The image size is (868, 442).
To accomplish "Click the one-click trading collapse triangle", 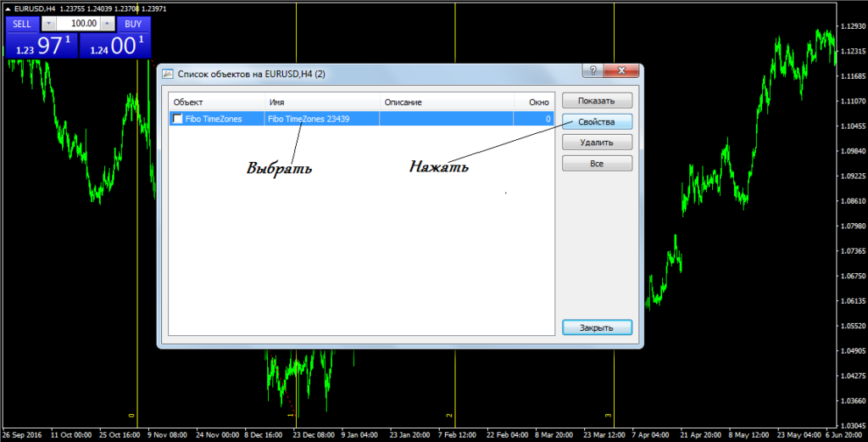I will (8, 8).
